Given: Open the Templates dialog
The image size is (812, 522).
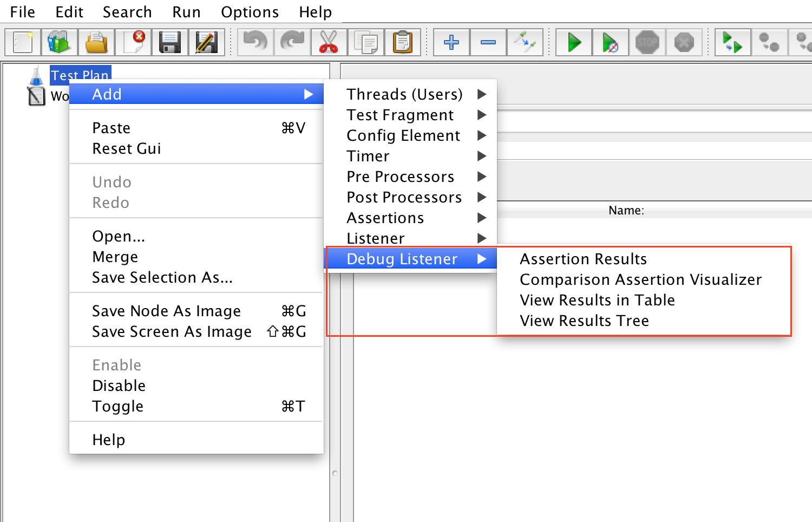Looking at the screenshot, I should pyautogui.click(x=60, y=42).
